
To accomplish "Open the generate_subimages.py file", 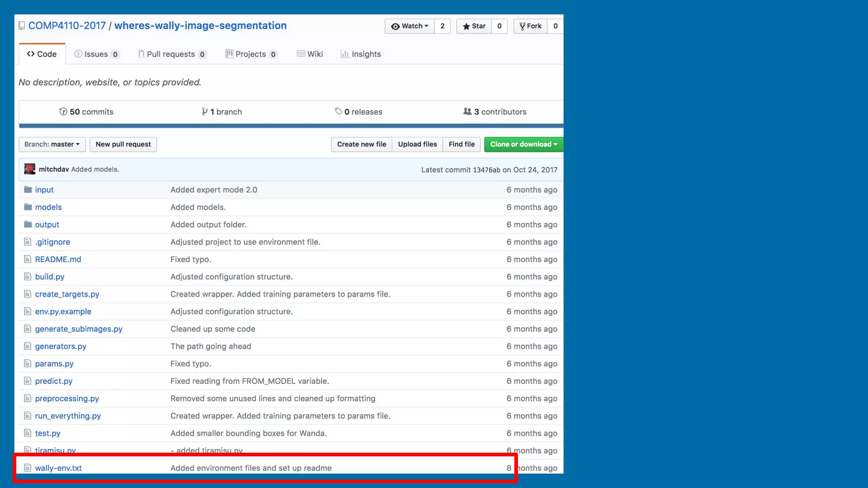I will [x=79, y=329].
